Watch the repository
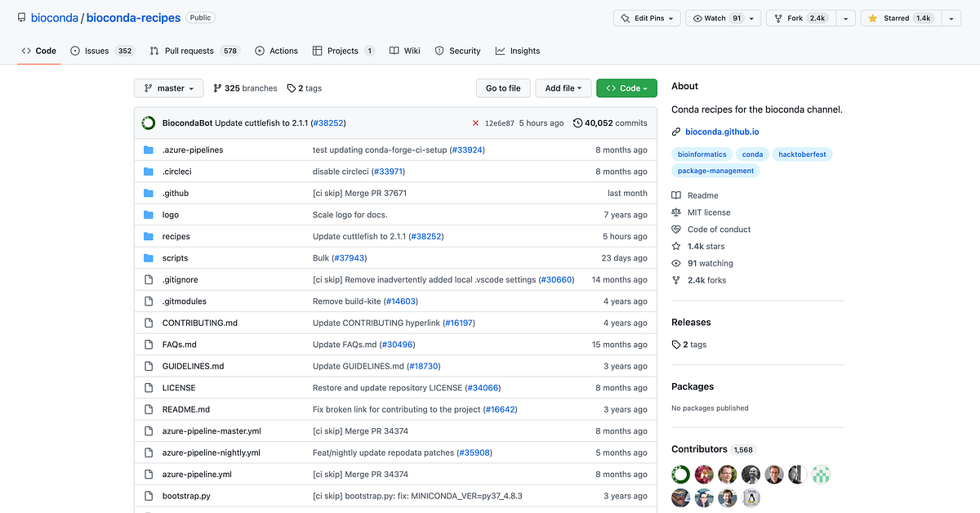The height and width of the screenshot is (513, 980). 717,17
